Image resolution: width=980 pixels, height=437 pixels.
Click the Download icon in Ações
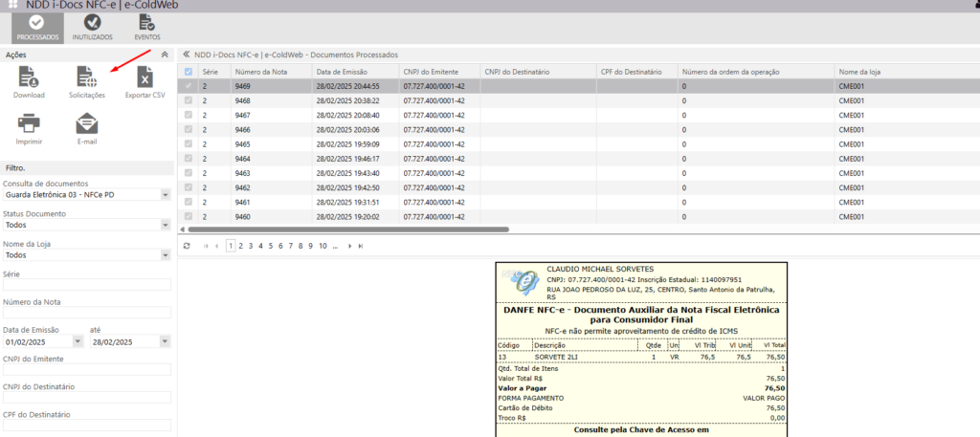[x=29, y=78]
